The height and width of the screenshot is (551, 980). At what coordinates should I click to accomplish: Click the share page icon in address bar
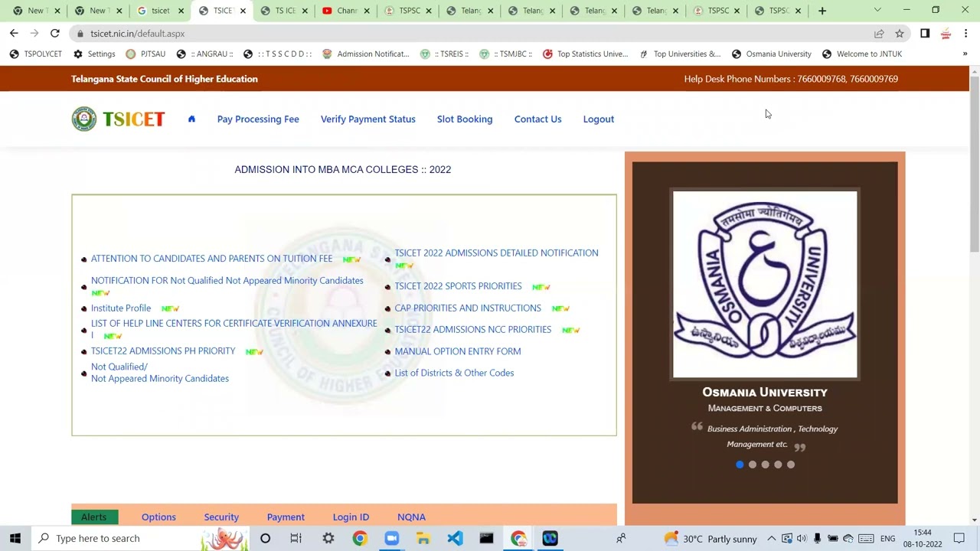pyautogui.click(x=879, y=34)
